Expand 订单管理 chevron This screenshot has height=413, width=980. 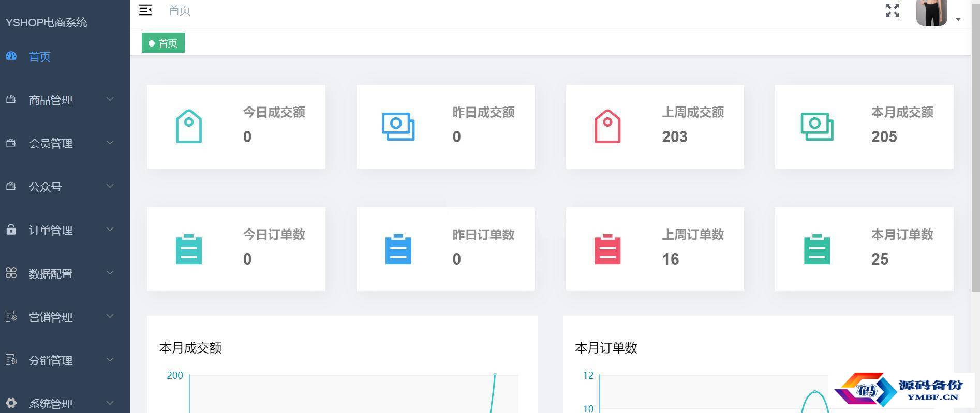click(110, 230)
